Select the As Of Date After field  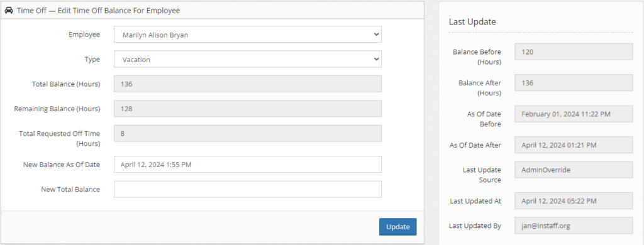(x=574, y=145)
